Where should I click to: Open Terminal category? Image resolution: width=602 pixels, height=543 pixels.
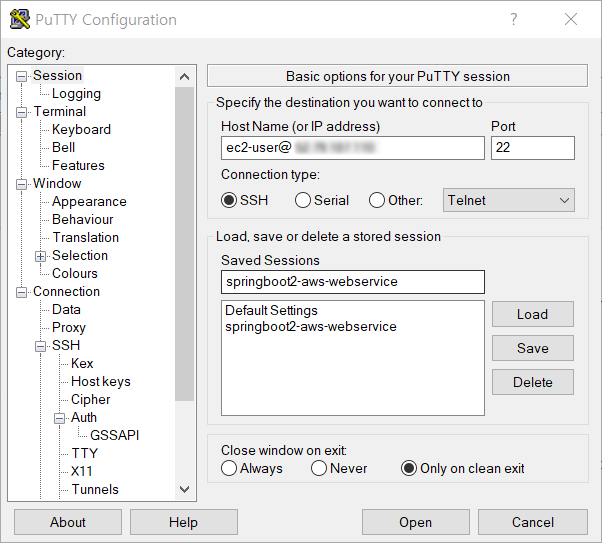point(60,111)
